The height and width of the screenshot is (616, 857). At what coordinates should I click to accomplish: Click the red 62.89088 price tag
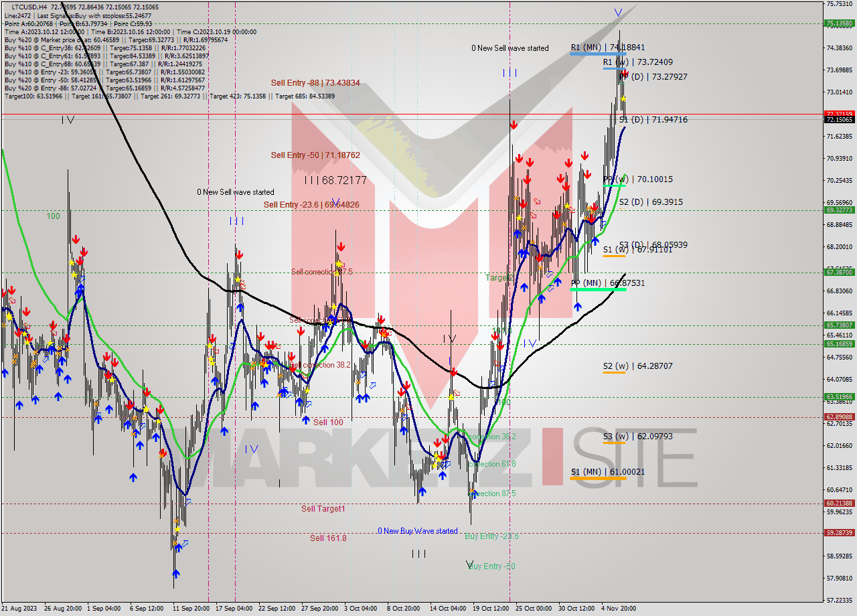[839, 416]
